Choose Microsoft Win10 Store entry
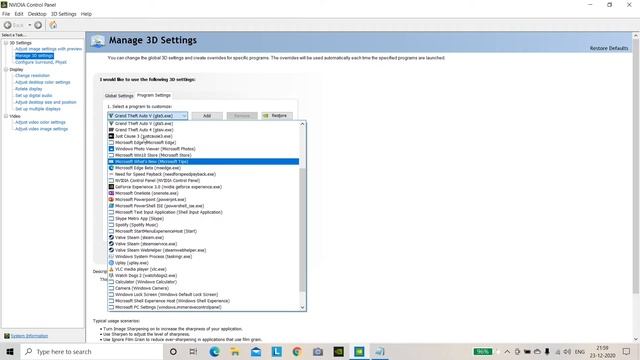Viewport: 640px width, 360px height. click(x=203, y=155)
